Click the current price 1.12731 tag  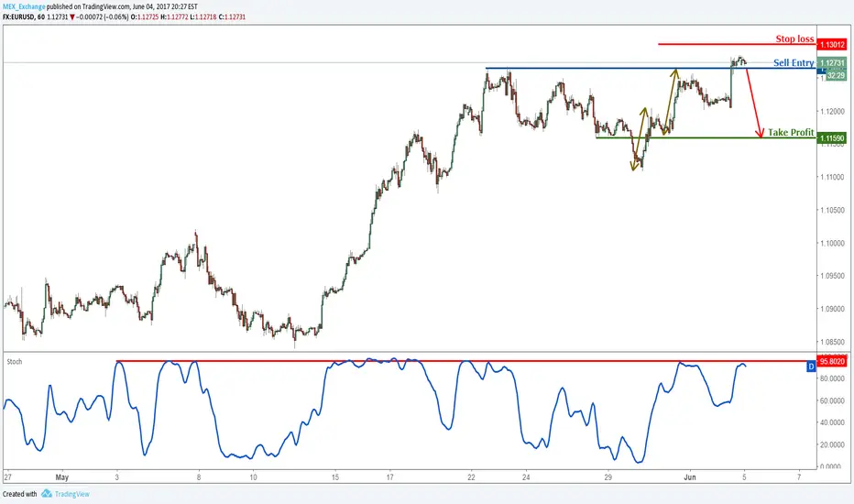coord(833,63)
